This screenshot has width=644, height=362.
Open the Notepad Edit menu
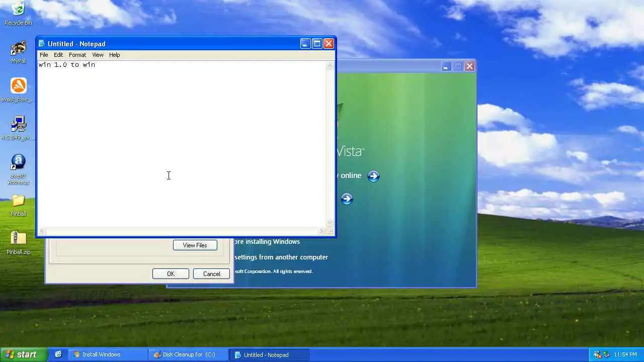coord(58,55)
